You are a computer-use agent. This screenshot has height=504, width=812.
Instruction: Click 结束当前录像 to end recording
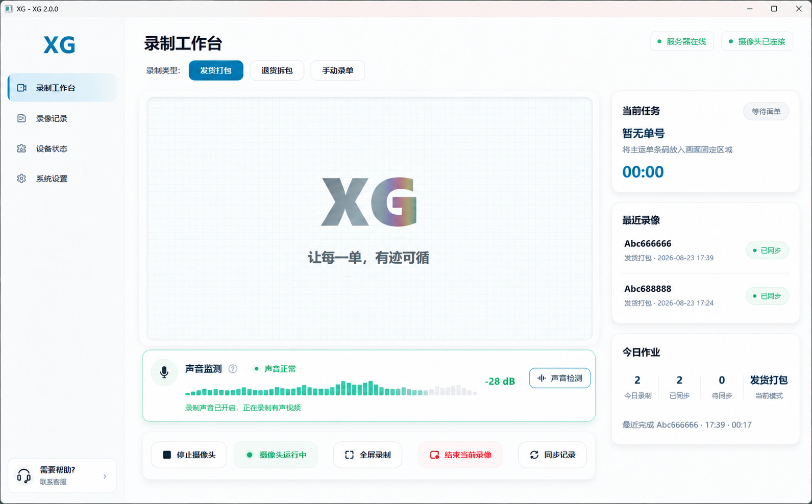[460, 455]
